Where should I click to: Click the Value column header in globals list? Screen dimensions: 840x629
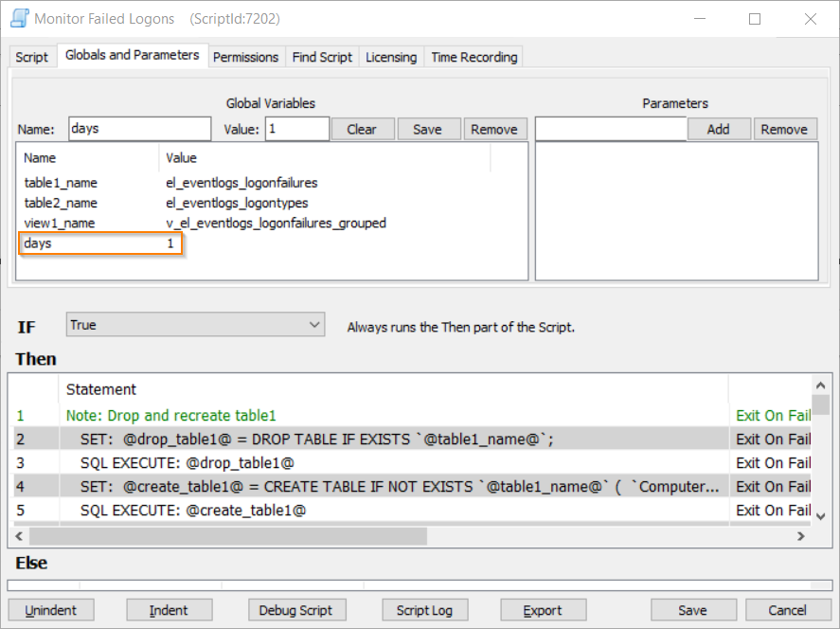pyautogui.click(x=325, y=158)
